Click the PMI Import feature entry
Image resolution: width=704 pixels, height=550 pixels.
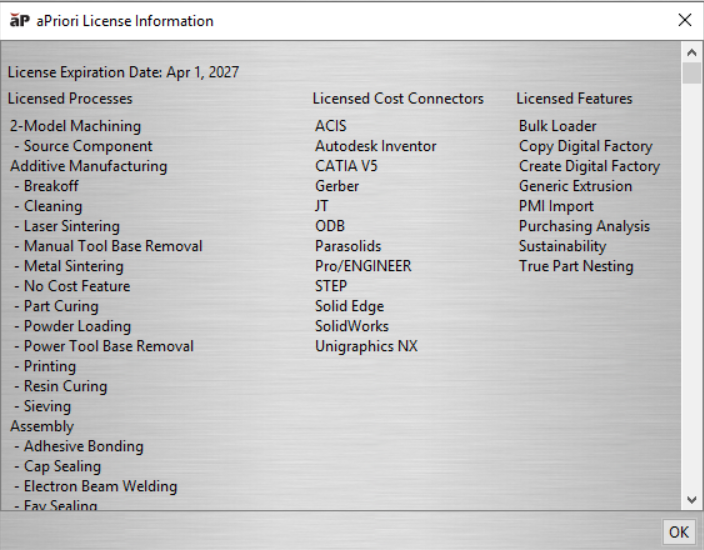coord(556,206)
